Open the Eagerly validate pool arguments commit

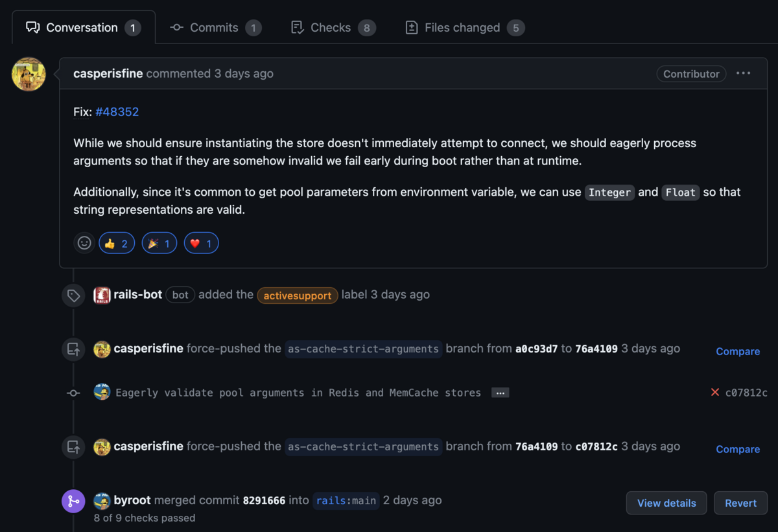coord(298,392)
